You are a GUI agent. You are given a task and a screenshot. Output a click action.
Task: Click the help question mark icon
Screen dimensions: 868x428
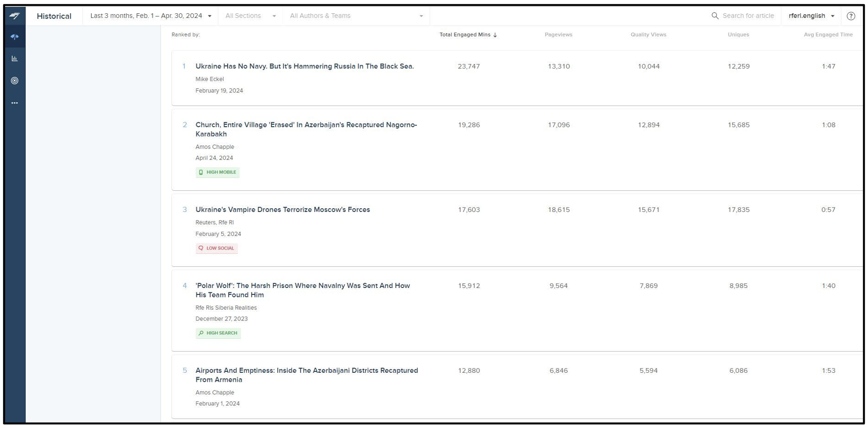(x=851, y=16)
